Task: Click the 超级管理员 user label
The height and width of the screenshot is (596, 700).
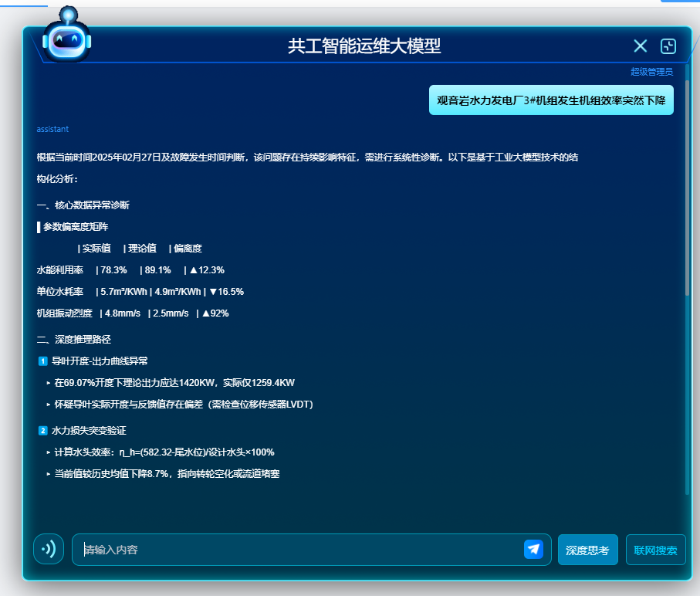Action: click(651, 72)
